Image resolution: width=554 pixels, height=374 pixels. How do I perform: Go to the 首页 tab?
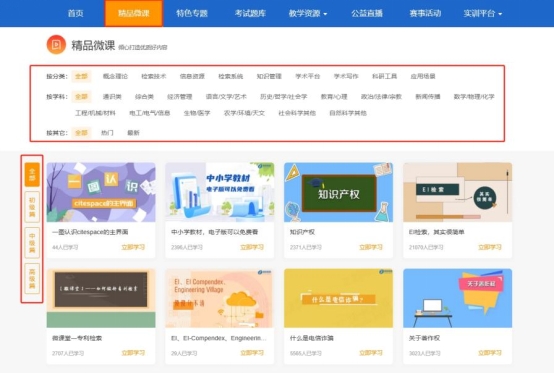click(76, 13)
